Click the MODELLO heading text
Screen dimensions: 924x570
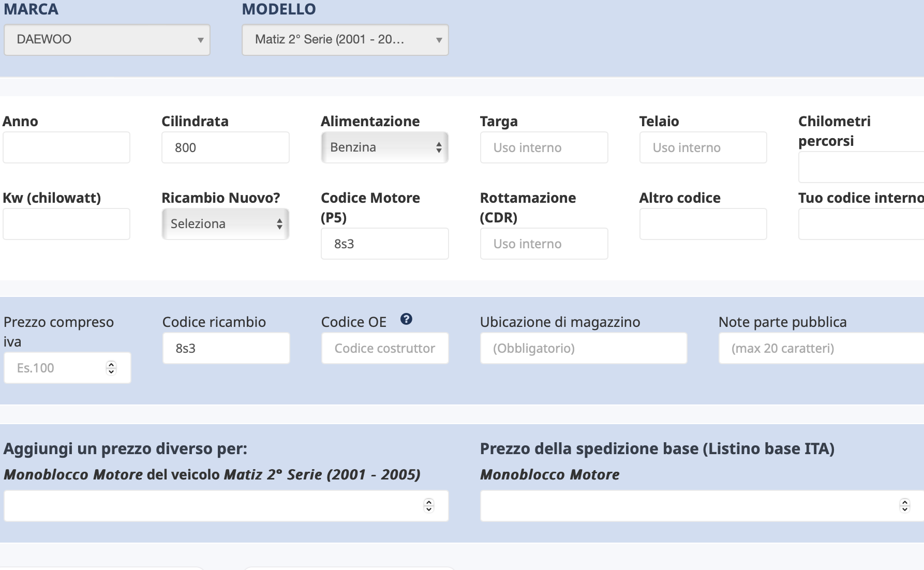[x=279, y=9]
